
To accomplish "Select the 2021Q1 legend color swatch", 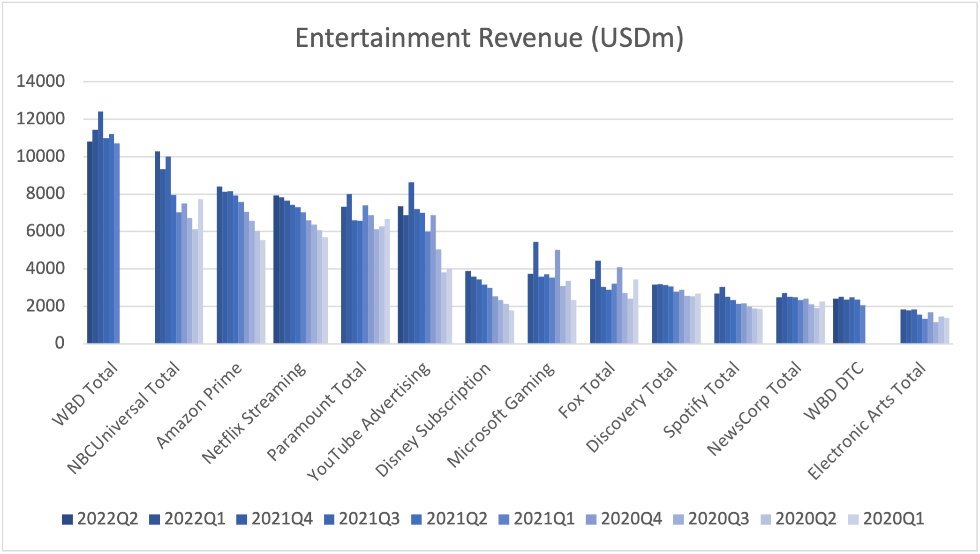I will (504, 519).
